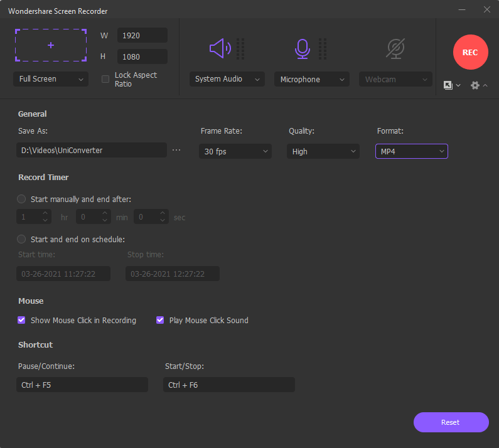The image size is (499, 448).
Task: Minimize the Screen Recorder window
Action: click(x=462, y=10)
